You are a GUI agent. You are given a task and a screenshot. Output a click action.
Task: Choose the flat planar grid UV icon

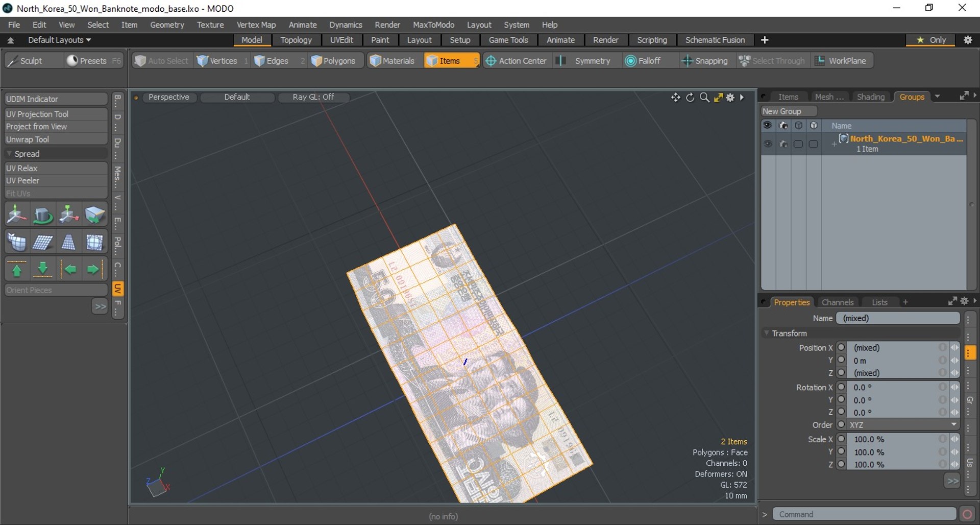42,242
